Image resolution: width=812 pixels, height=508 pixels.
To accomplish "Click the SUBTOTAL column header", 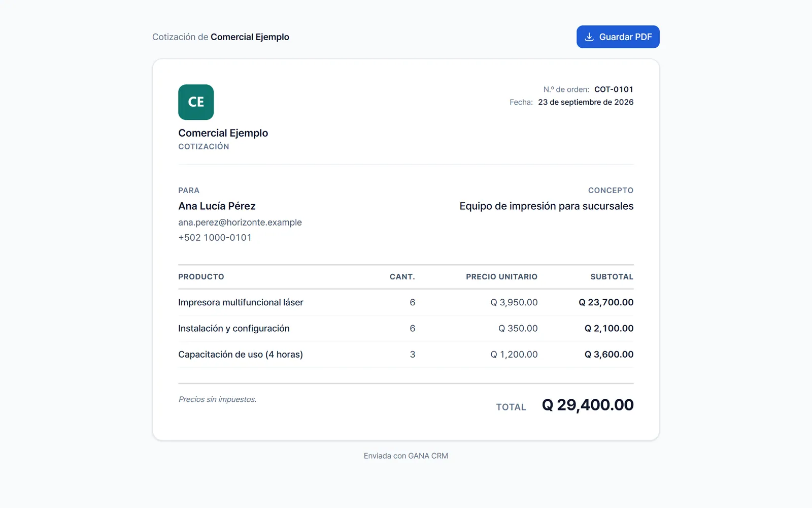I will click(x=612, y=277).
